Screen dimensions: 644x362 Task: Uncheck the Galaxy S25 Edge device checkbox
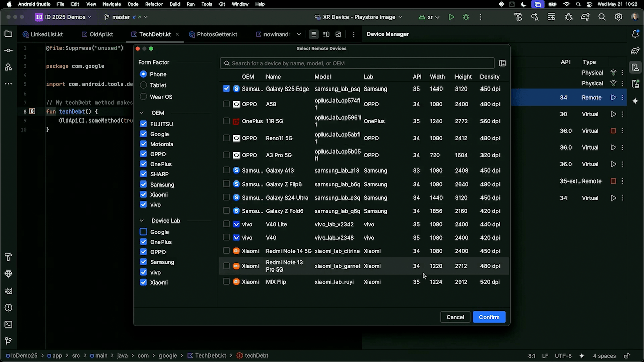click(226, 88)
